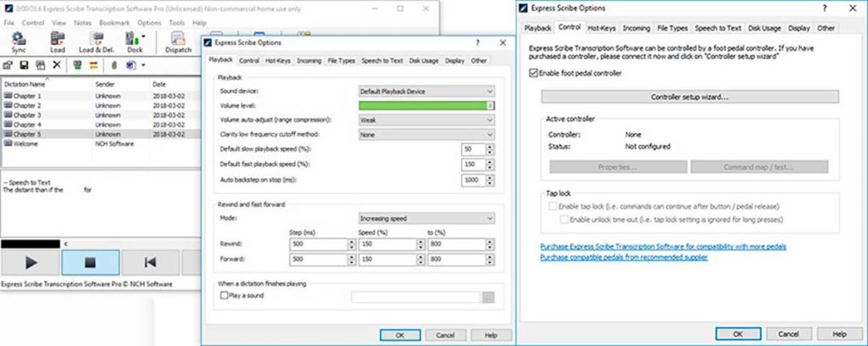Expand the Volume auto-adjust dropdown

click(426, 120)
